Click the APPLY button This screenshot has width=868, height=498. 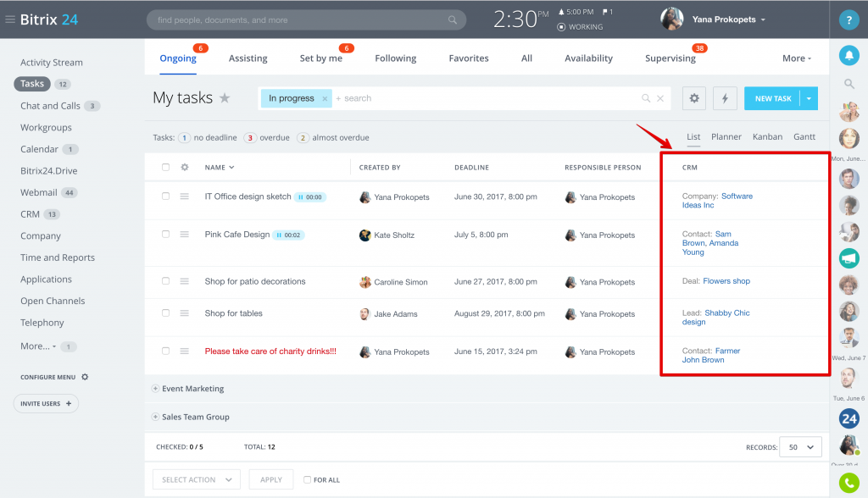coord(271,479)
